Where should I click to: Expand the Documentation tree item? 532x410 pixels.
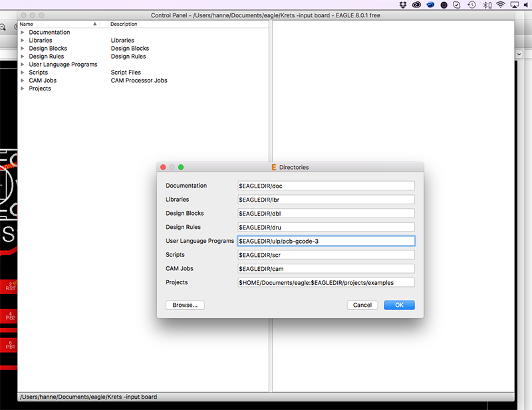pyautogui.click(x=23, y=32)
